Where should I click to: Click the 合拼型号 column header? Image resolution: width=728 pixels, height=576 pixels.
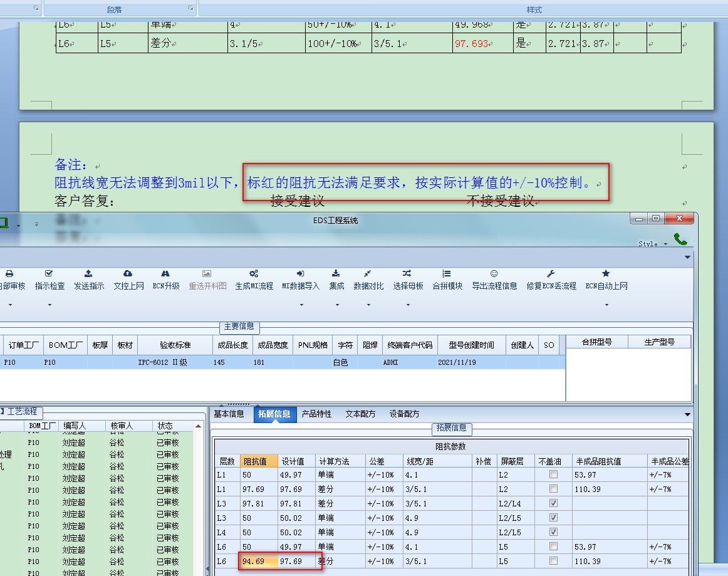click(x=597, y=342)
